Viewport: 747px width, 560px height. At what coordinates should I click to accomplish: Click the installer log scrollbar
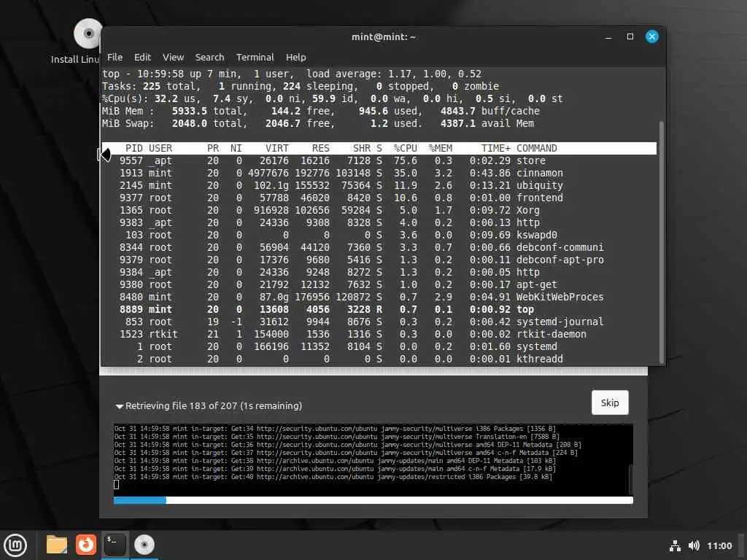[x=631, y=480]
